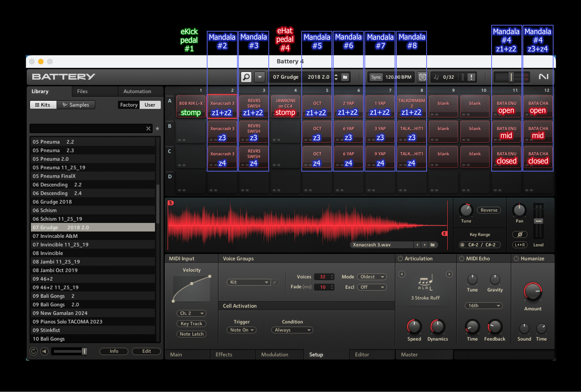Image resolution: width=581 pixels, height=392 pixels.
Task: Open the Automation tab
Action: coord(137,91)
